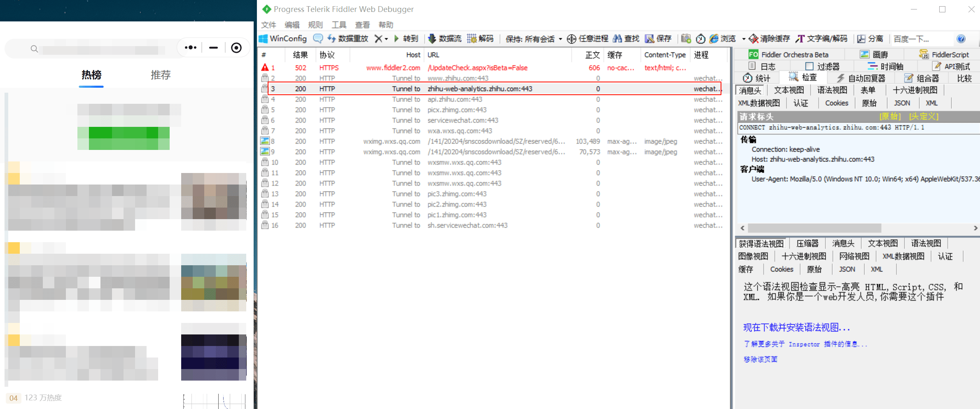Screen dimensions: 980x409
Task: Replay sessions with 数据重放 button
Action: [348, 39]
